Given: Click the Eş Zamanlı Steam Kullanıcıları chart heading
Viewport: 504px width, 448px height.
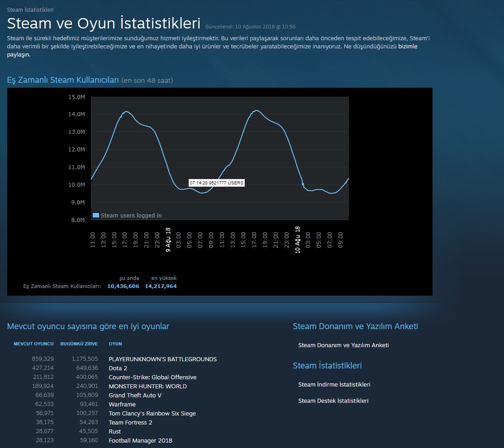Looking at the screenshot, I should (63, 80).
